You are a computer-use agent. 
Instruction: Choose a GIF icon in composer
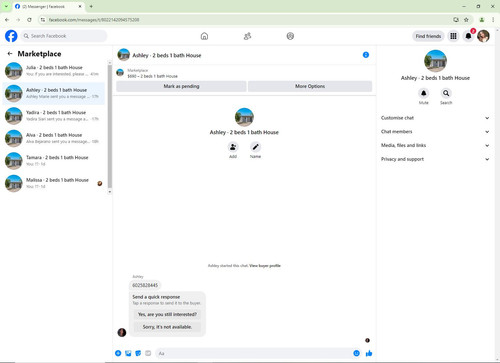[148, 353]
